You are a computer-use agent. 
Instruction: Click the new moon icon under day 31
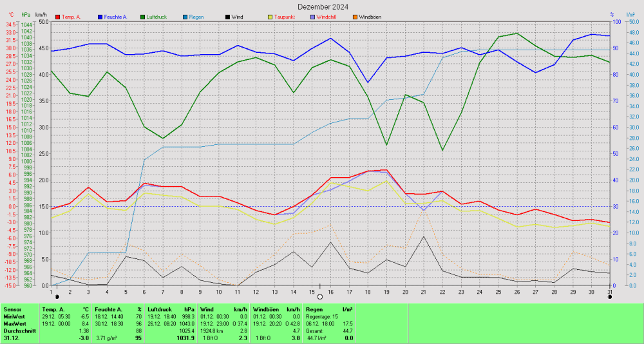click(610, 296)
